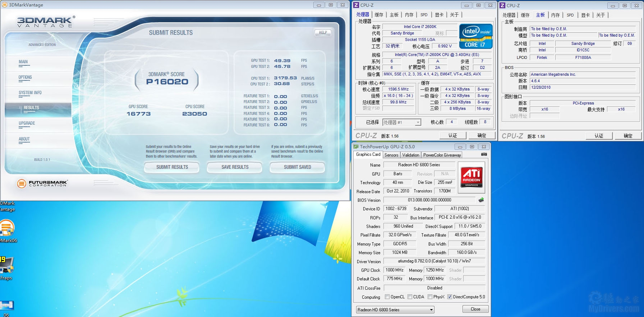Open 缓存 tab in first CPU-Z window
This screenshot has height=317, width=644.
(x=379, y=15)
